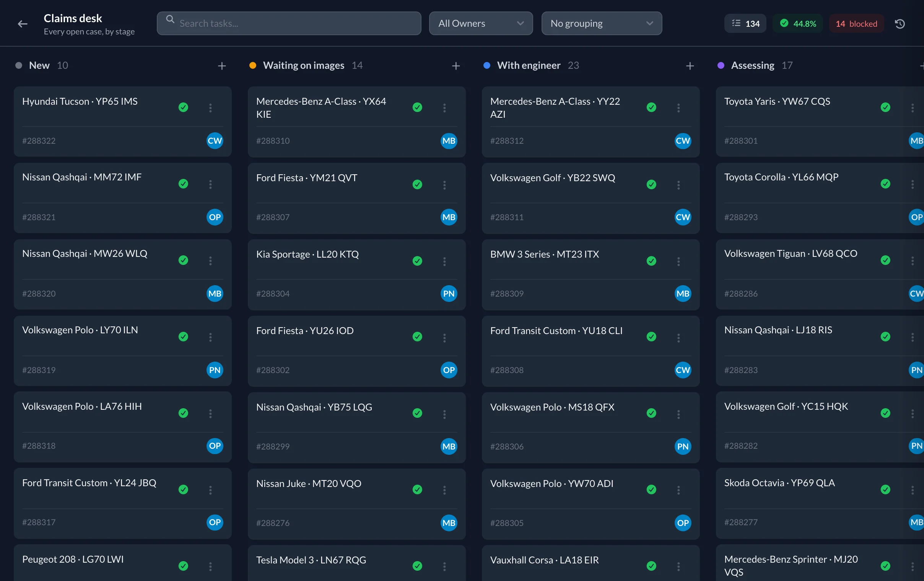Select the Assessing column header
The image size is (924, 581).
[753, 65]
